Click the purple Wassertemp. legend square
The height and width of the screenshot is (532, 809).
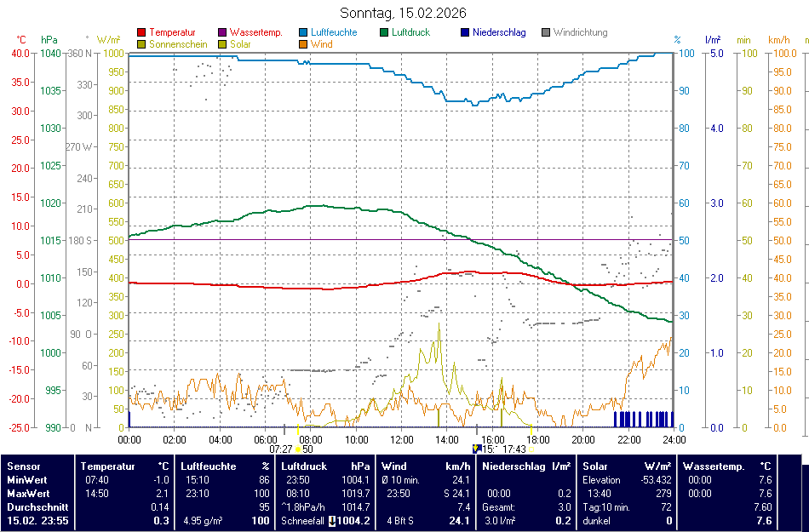tap(222, 32)
